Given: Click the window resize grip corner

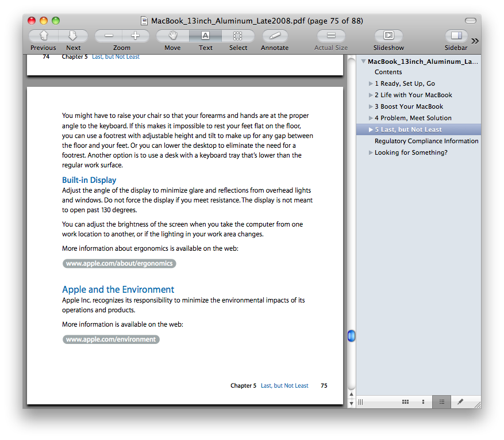Looking at the screenshot, I should click(478, 404).
